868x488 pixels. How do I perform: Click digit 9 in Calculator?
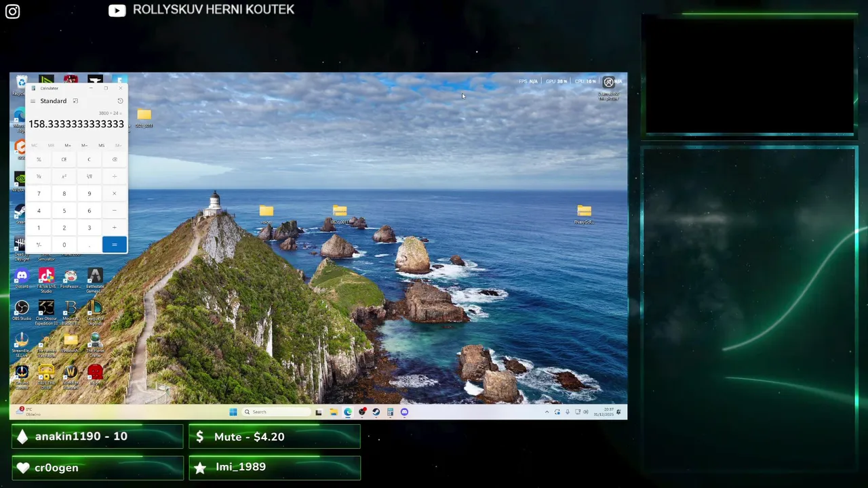(x=89, y=193)
